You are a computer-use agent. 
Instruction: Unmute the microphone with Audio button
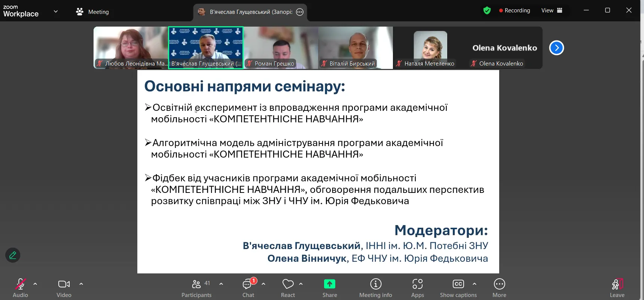click(x=20, y=288)
